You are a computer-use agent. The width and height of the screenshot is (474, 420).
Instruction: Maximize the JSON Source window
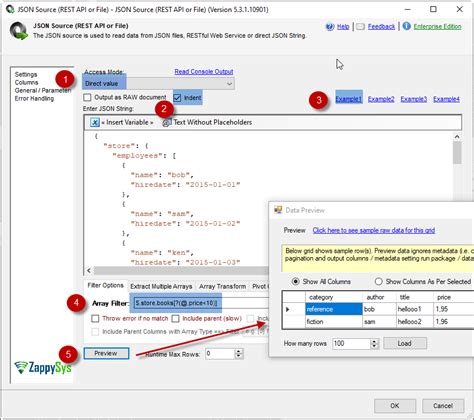tap(433, 9)
